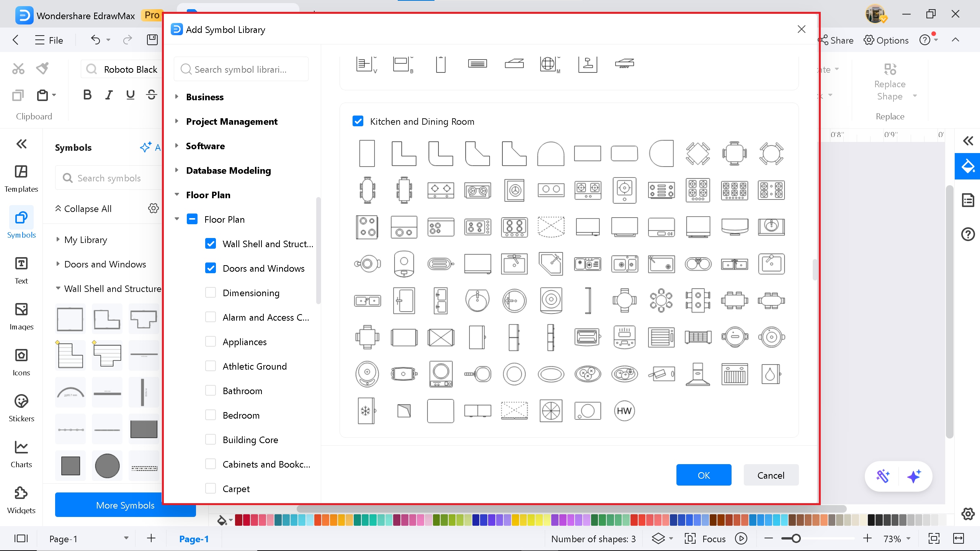This screenshot has width=980, height=551.
Task: Uncheck Wall Shell and Structure library
Action: [x=211, y=244]
